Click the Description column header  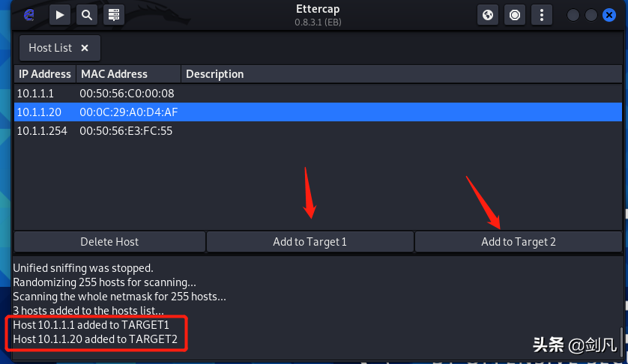[402, 74]
